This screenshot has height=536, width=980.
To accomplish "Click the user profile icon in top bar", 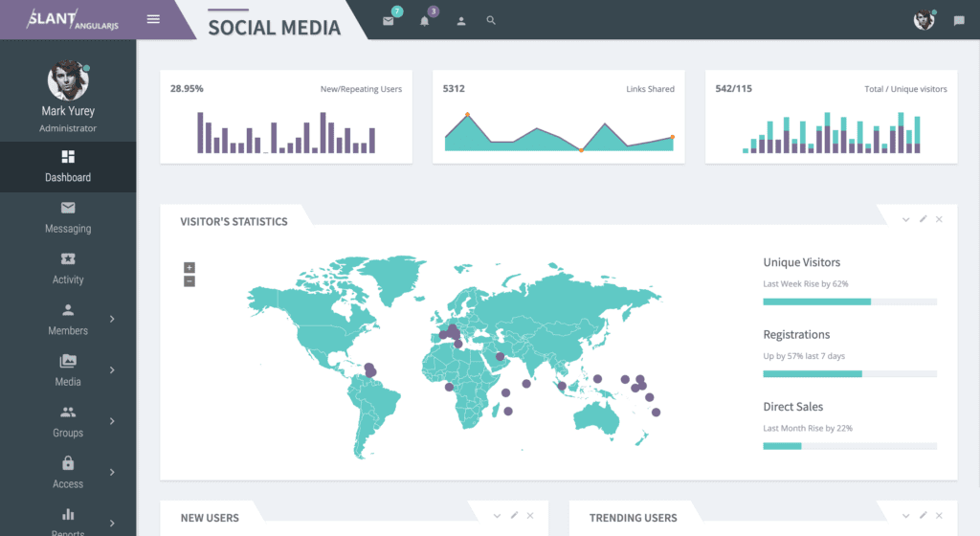I will [461, 20].
